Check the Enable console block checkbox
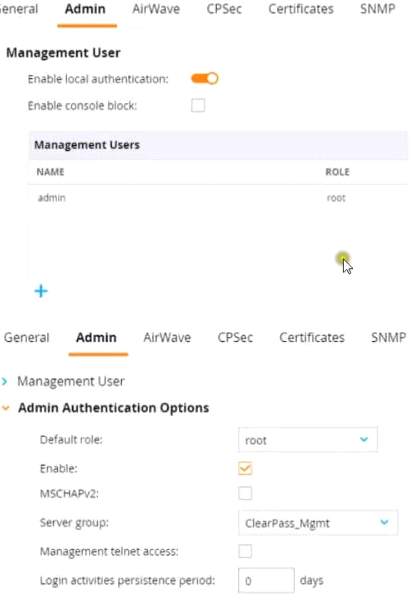Image resolution: width=413 pixels, height=600 pixels. (198, 105)
